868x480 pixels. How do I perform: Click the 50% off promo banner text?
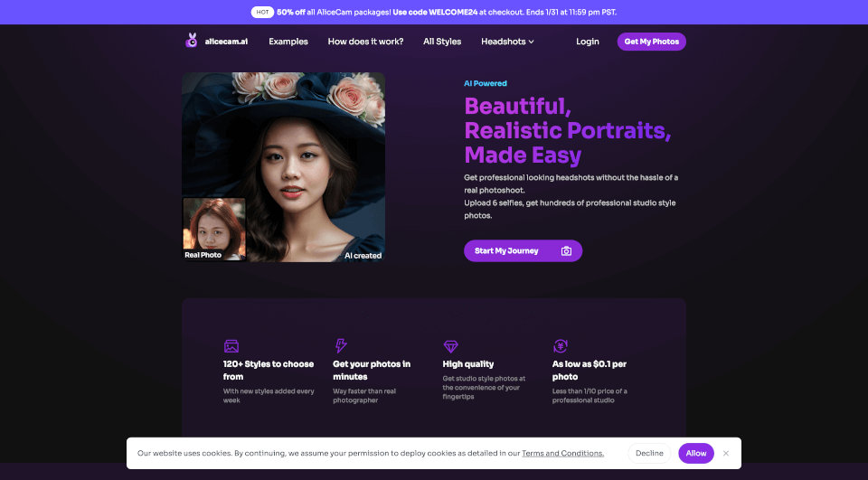tap(446, 12)
